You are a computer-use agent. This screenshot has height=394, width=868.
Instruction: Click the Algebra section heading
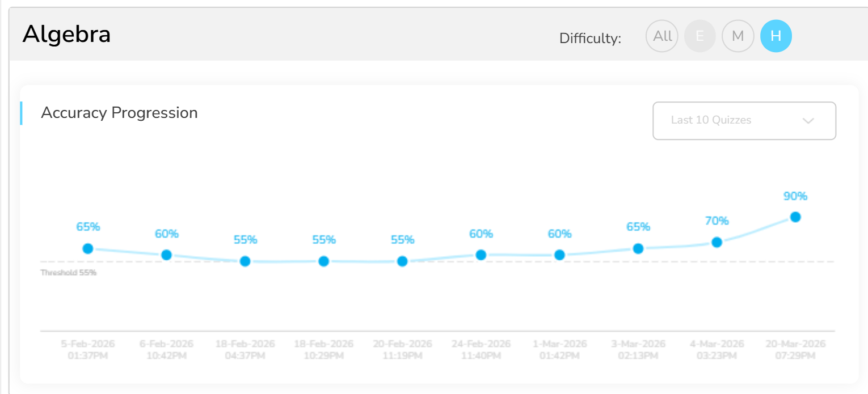(x=66, y=35)
